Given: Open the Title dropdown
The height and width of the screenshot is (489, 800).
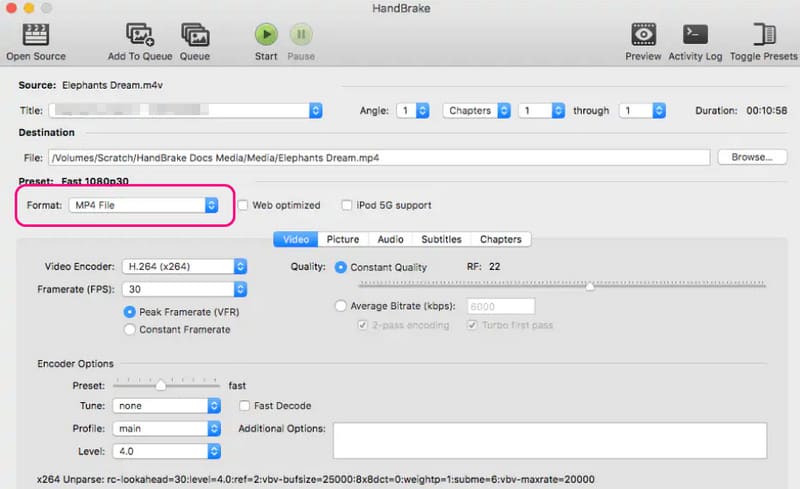Looking at the screenshot, I should [186, 110].
